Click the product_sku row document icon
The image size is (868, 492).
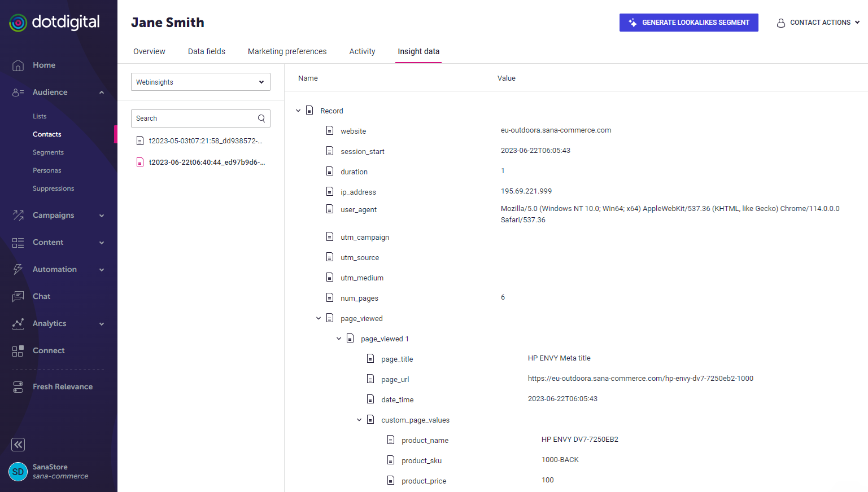click(x=391, y=460)
